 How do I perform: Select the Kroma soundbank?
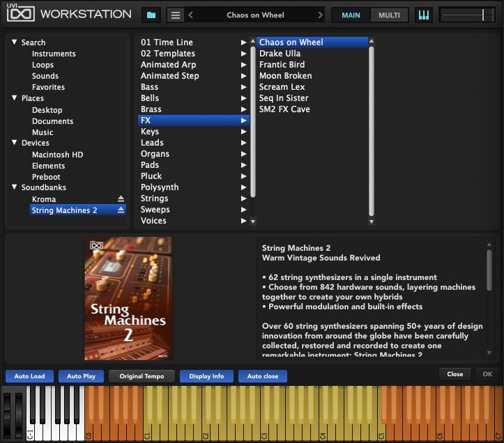44,199
